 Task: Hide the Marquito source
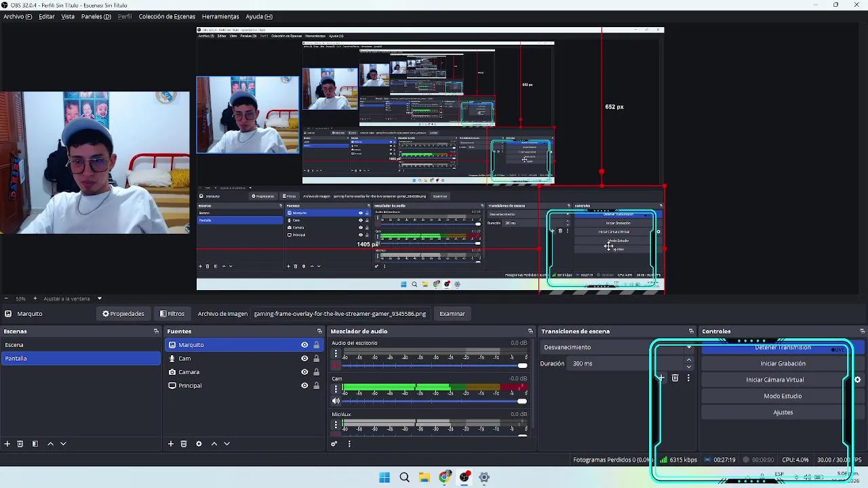[x=304, y=345]
